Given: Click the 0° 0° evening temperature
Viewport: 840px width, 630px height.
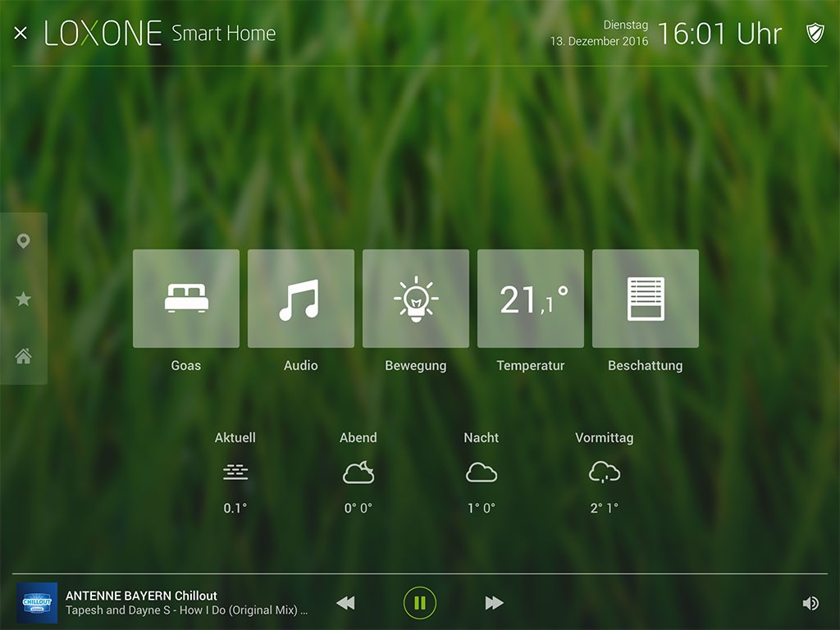Looking at the screenshot, I should click(x=358, y=508).
